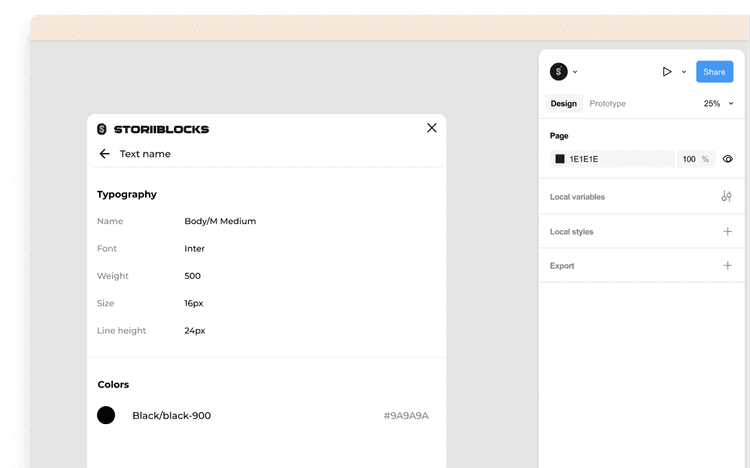This screenshot has height=468, width=750.
Task: Expand the avatar account dropdown chevron
Action: click(575, 72)
